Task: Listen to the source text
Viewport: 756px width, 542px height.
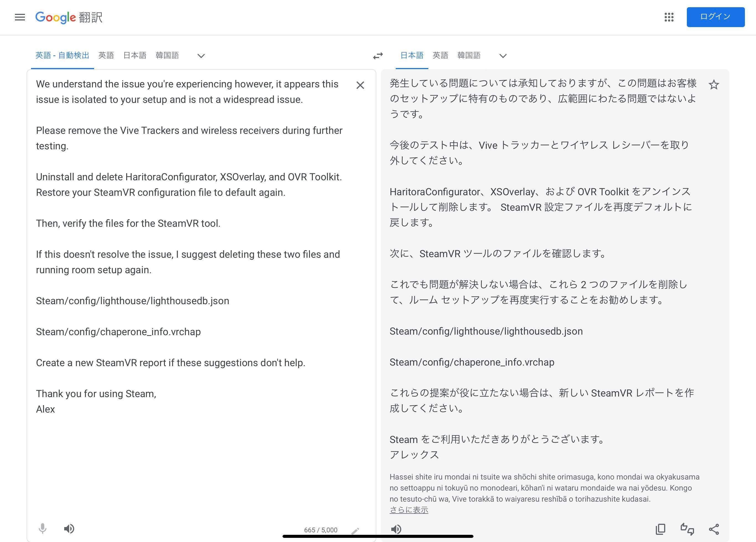Action: click(x=69, y=529)
